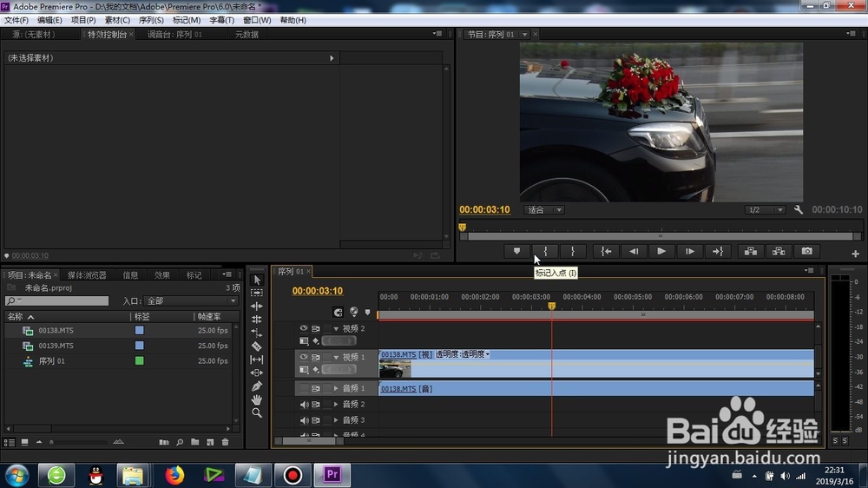Collapse the Video 1 track
This screenshot has width=868, height=488.
coord(336,357)
